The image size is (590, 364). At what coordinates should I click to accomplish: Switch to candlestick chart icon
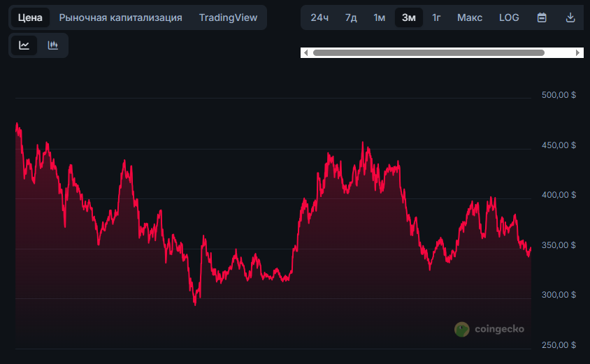(53, 45)
